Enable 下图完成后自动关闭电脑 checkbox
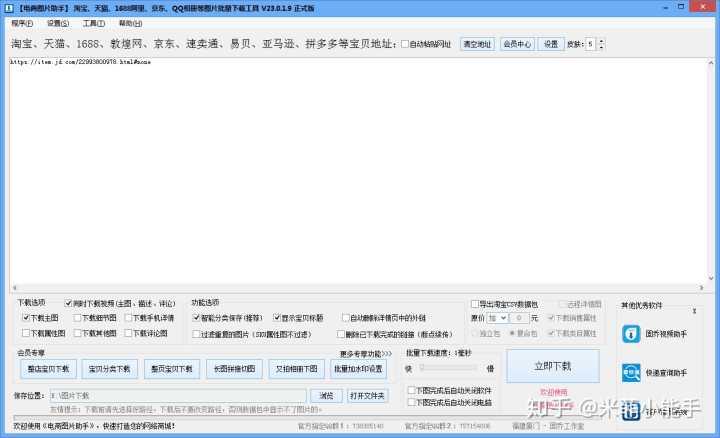This screenshot has width=720, height=438. pos(411,402)
